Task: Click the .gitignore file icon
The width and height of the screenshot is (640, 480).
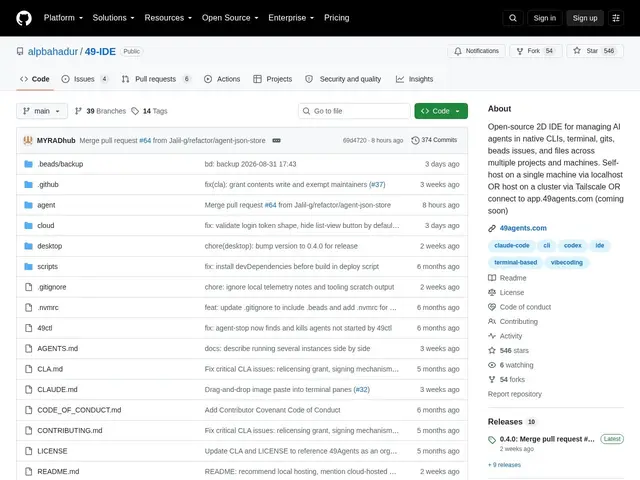Action: coord(28,287)
